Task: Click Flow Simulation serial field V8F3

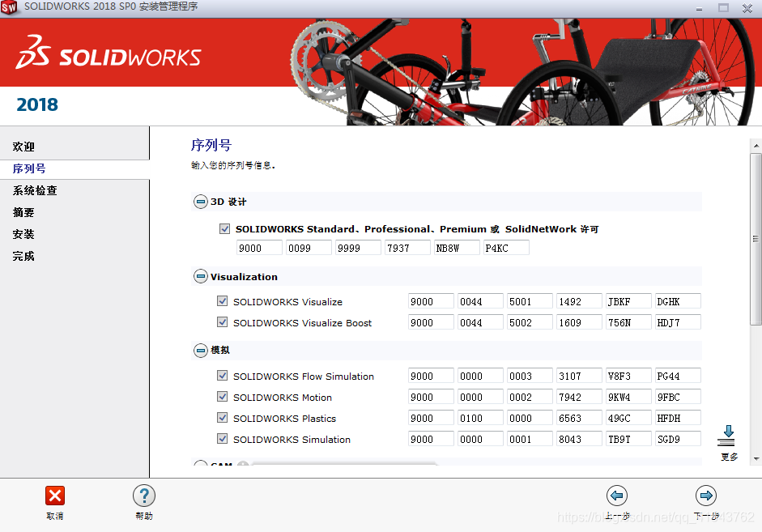Action: click(629, 376)
